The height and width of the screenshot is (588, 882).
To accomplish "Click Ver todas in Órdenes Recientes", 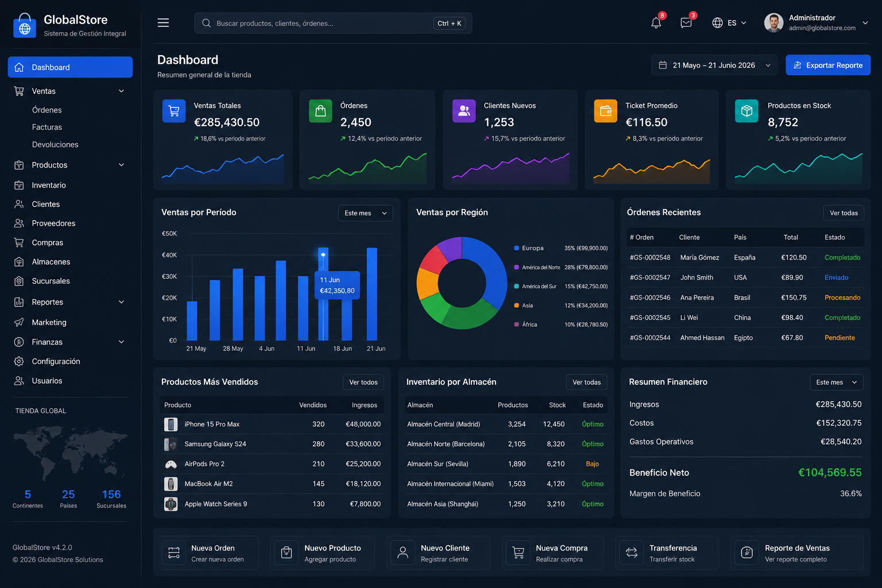I will 844,213.
